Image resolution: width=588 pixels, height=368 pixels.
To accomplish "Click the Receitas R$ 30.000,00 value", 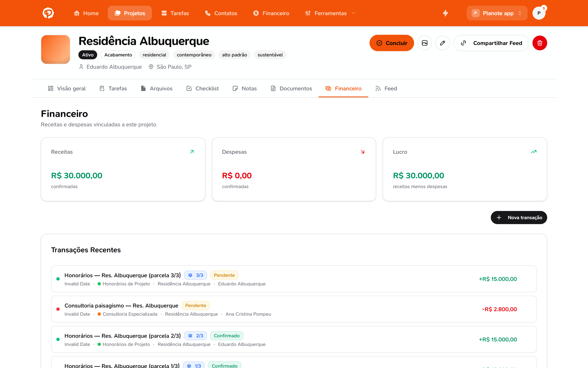I will tap(77, 175).
